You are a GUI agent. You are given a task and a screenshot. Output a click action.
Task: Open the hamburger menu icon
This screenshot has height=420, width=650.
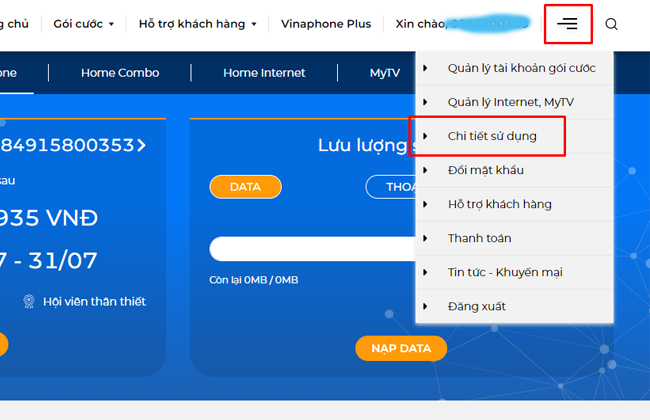pos(568,24)
